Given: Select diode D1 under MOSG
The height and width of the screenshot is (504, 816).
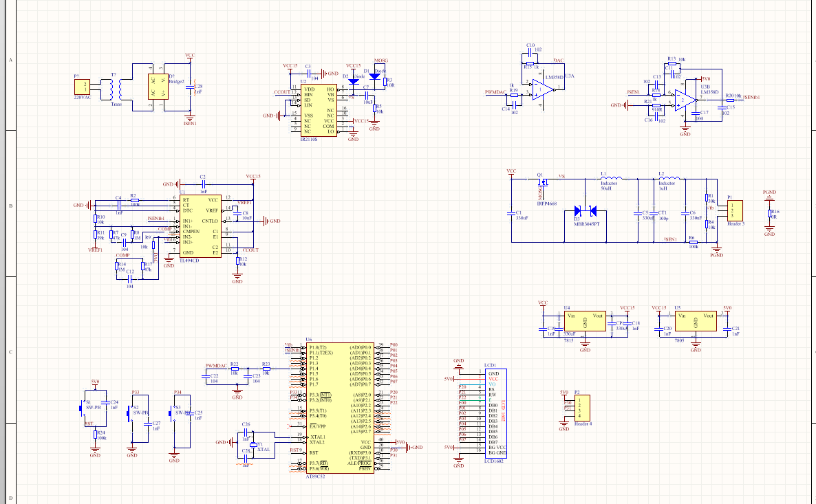Looking at the screenshot, I should 374,76.
